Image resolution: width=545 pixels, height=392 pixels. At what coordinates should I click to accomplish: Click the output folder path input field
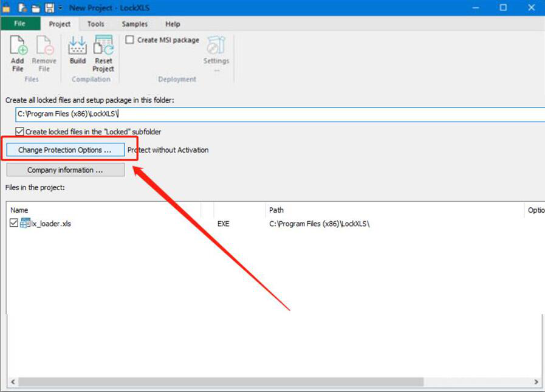pos(280,114)
